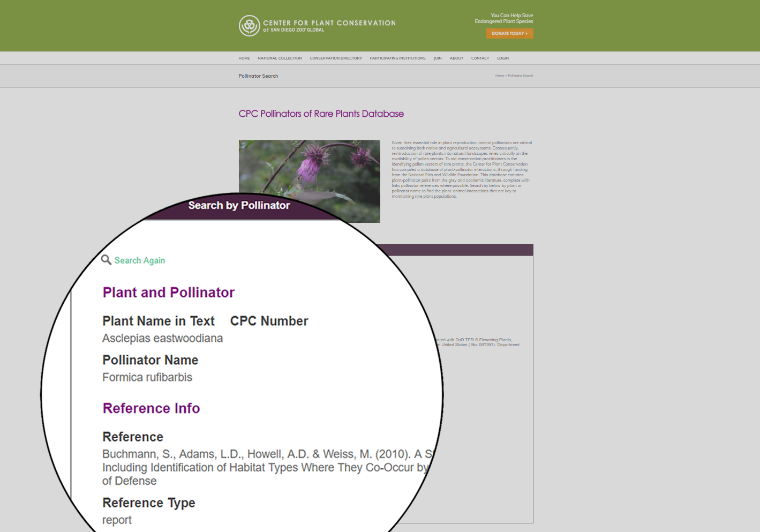Click the thistle flower photo

click(x=309, y=166)
